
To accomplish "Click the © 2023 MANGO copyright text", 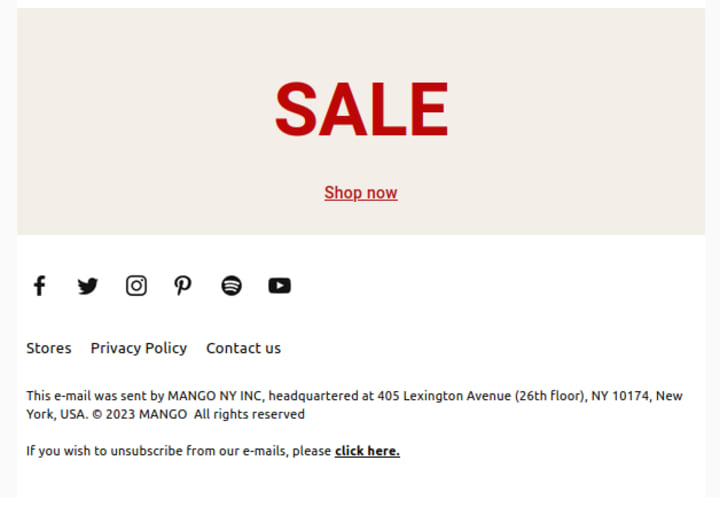I will 140,414.
